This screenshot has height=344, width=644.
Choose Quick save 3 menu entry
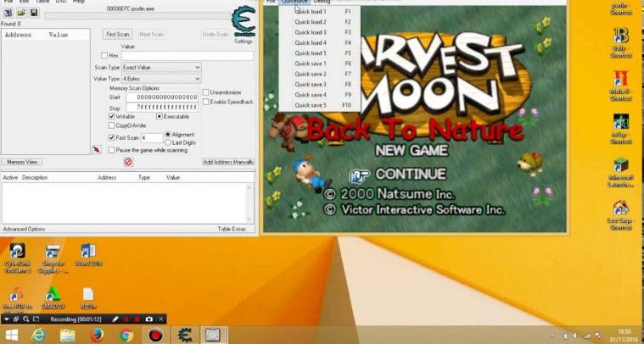tap(311, 85)
